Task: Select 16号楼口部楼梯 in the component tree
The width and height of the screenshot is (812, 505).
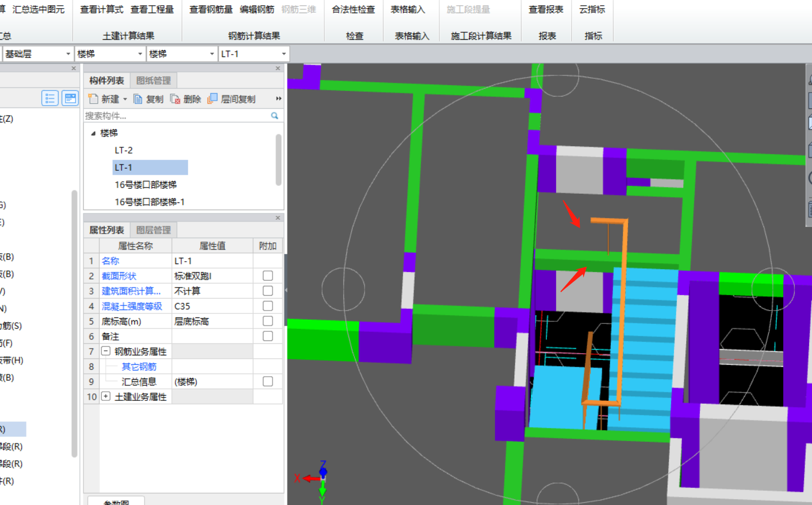Action: pos(145,185)
